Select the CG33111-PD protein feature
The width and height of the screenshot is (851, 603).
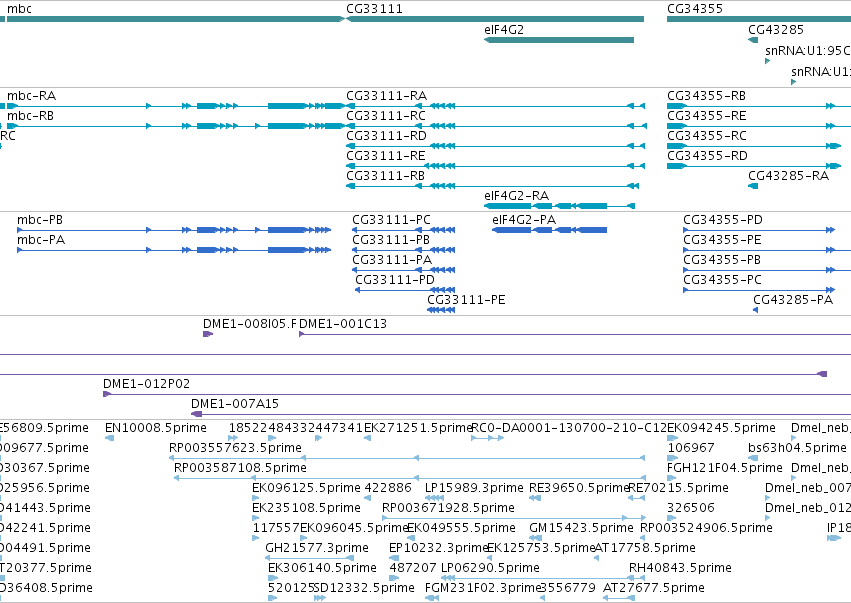click(x=405, y=290)
